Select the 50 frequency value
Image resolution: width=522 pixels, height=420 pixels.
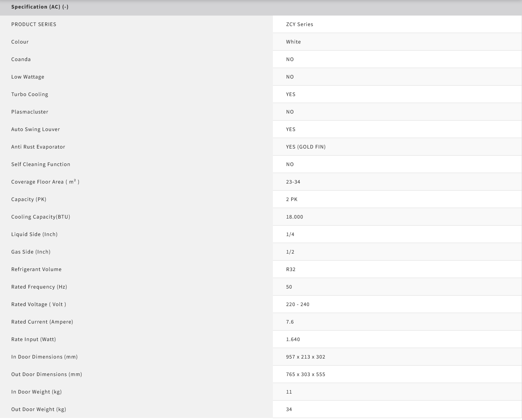289,287
